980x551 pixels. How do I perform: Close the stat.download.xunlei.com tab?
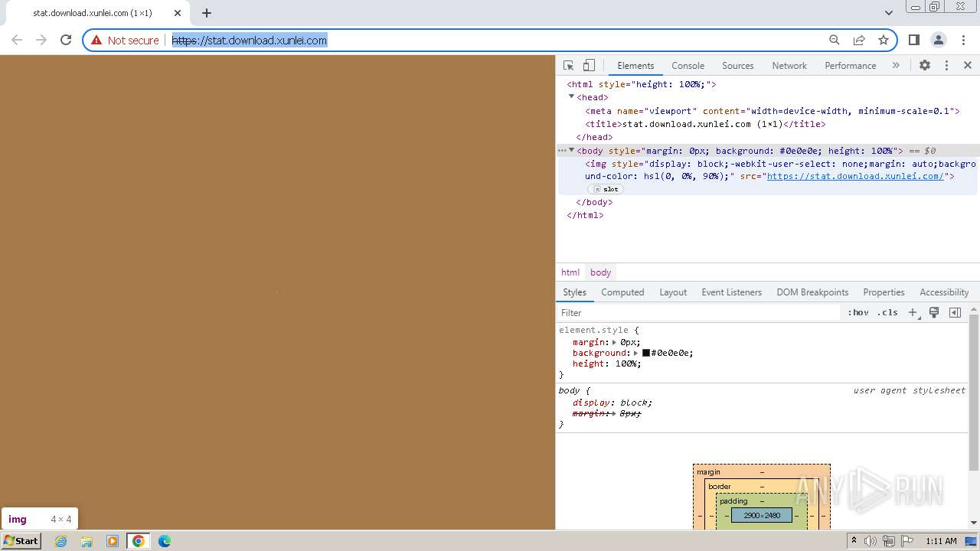(178, 13)
